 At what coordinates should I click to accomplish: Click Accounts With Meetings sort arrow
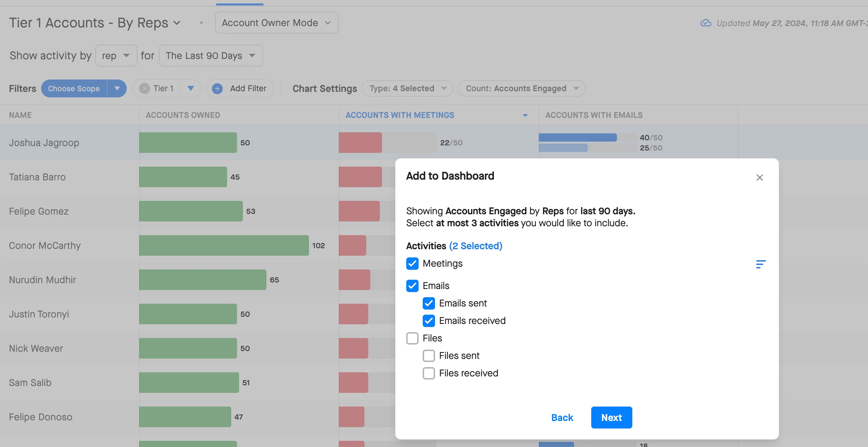(525, 116)
